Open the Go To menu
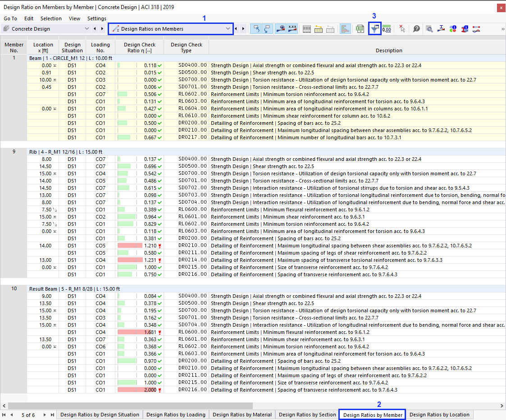This screenshot has height=420, width=506. click(x=10, y=18)
